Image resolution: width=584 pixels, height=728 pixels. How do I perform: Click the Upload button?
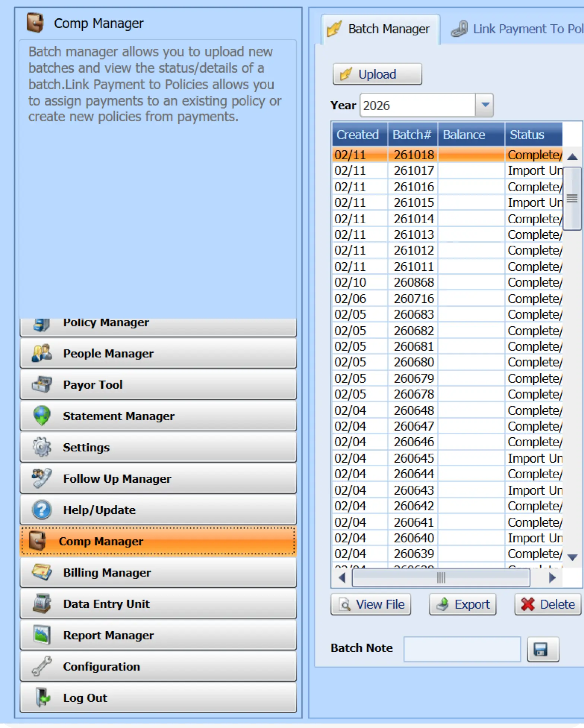pos(377,74)
